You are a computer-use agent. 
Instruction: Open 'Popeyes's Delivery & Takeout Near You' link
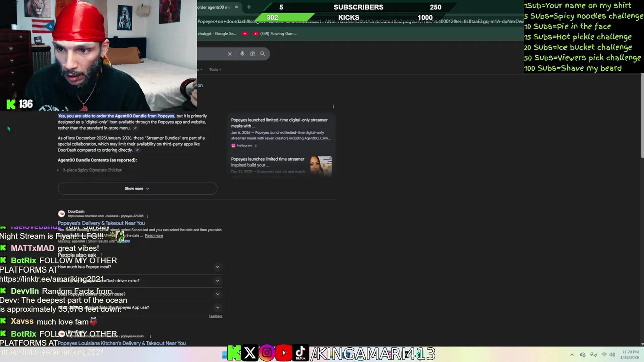pos(101,223)
